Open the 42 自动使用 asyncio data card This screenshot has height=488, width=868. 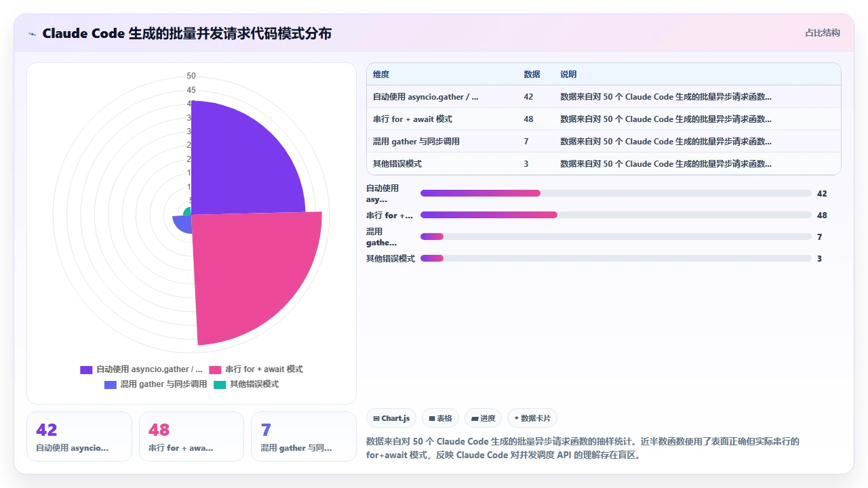(x=79, y=436)
